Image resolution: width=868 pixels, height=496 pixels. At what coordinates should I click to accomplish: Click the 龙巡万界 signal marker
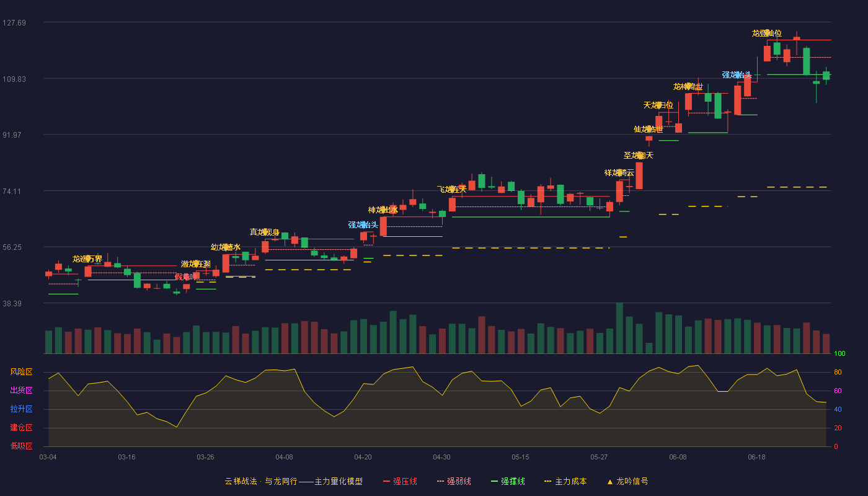[x=87, y=259]
